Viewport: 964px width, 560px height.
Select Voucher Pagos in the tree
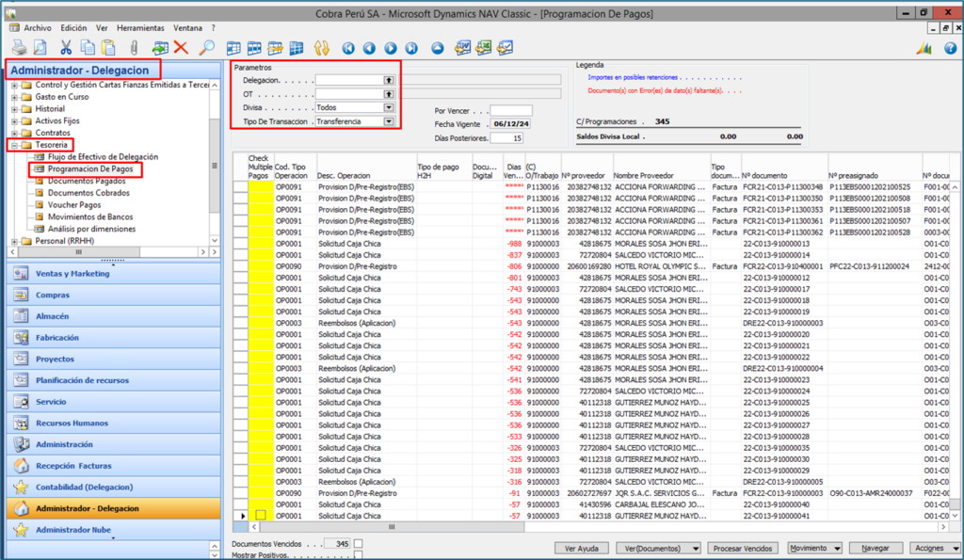click(x=73, y=204)
